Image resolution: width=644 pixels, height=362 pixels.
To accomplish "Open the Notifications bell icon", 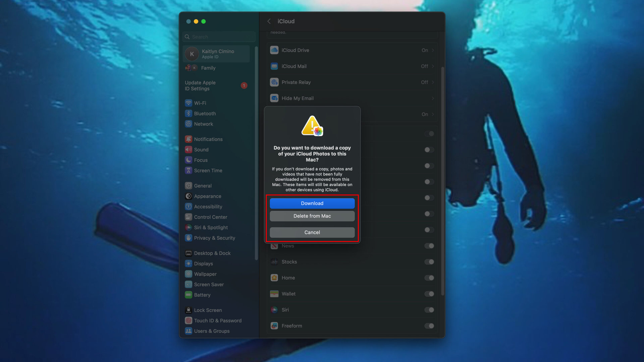I will pyautogui.click(x=189, y=139).
